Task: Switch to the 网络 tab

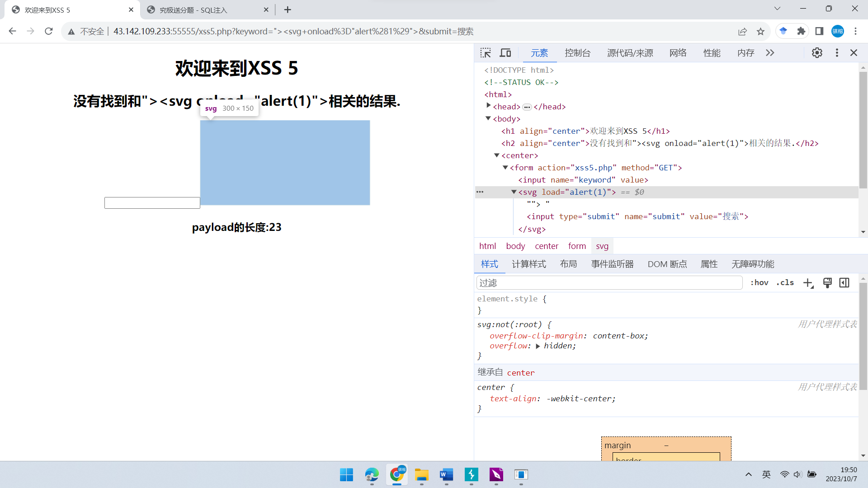Action: [678, 53]
